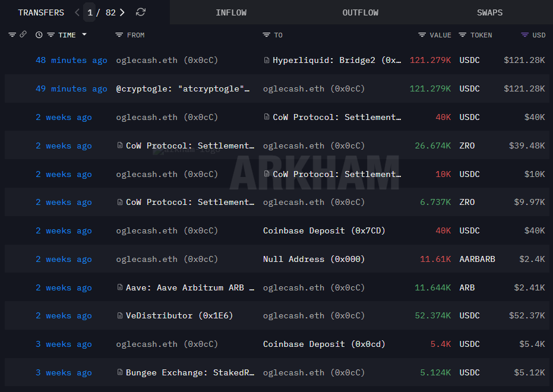Click AARBARB token in Null Address row
553x392 pixels.
point(477,259)
